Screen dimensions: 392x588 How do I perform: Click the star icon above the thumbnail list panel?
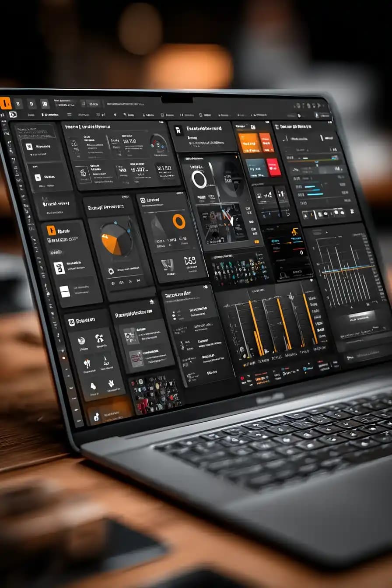[x=152, y=302]
